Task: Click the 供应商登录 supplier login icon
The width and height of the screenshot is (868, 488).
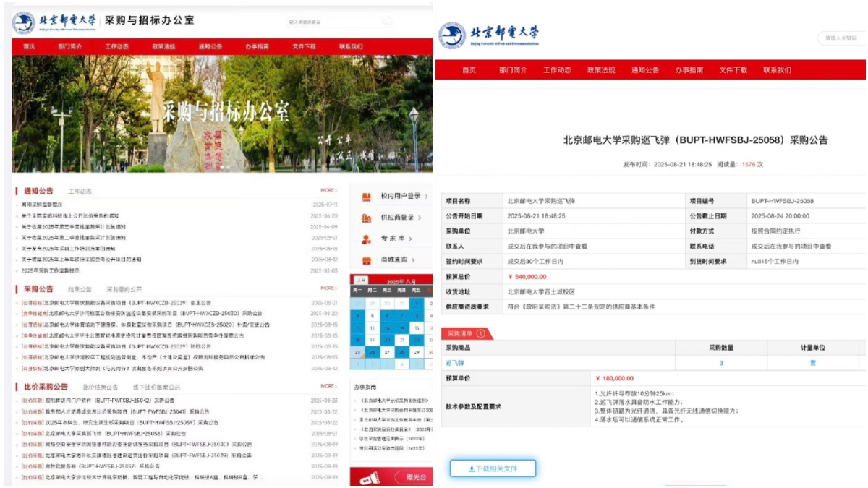Action: tap(366, 217)
